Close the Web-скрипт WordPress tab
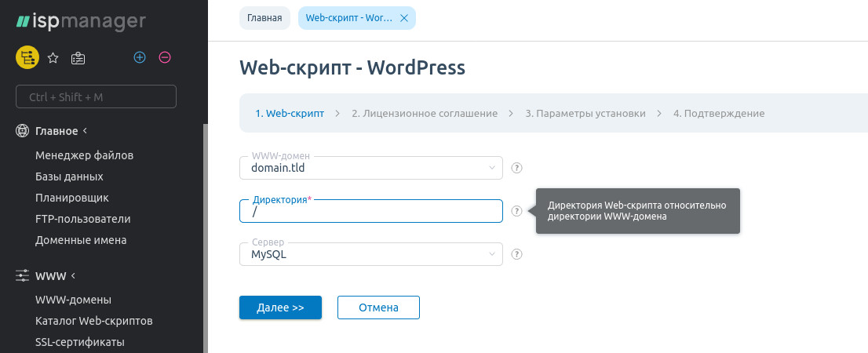 [x=404, y=18]
